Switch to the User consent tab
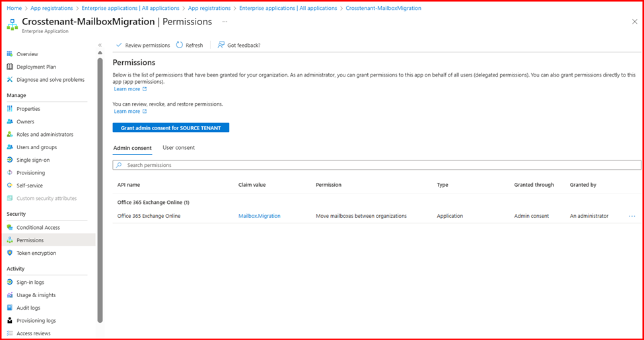 click(178, 148)
